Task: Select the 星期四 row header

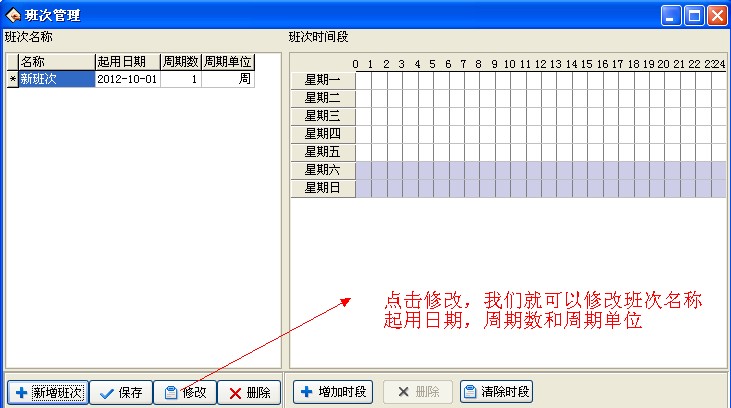Action: click(323, 134)
